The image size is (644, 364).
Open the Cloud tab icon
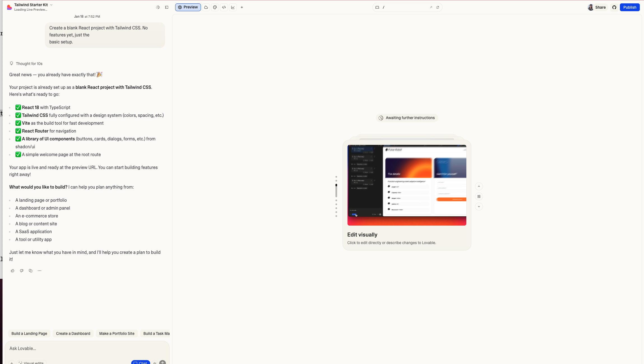[x=206, y=7]
